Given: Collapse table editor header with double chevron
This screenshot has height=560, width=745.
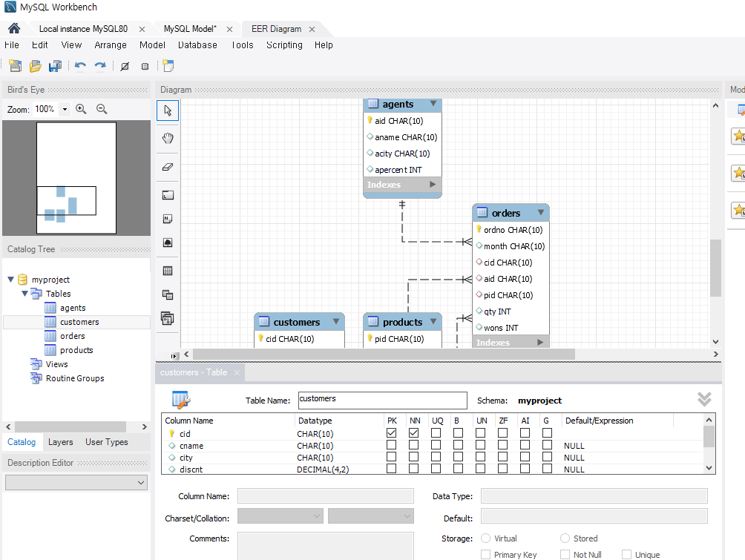Looking at the screenshot, I should [x=705, y=399].
